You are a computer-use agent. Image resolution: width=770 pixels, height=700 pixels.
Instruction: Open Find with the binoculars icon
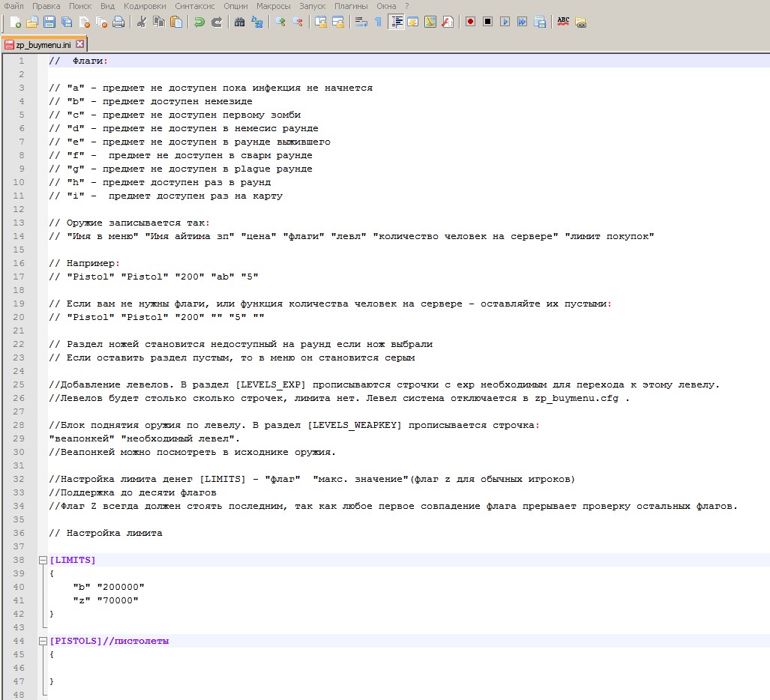[240, 22]
